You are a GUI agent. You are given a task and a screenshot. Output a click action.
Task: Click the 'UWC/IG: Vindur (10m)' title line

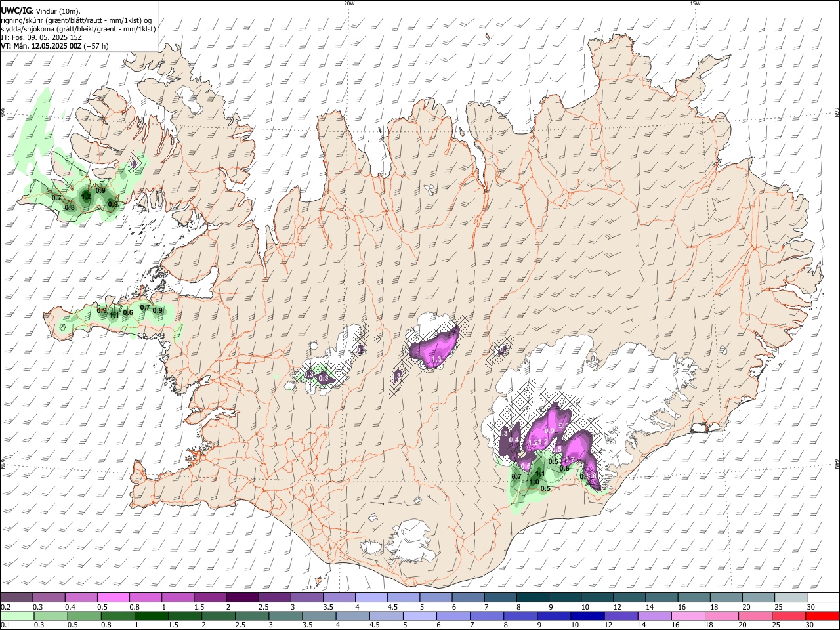[40, 10]
